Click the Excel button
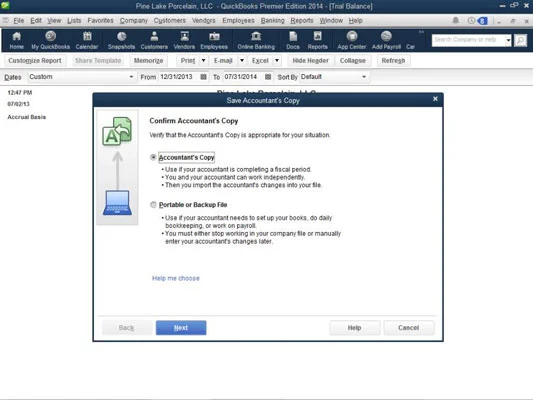This screenshot has height=400, width=533. (x=260, y=60)
